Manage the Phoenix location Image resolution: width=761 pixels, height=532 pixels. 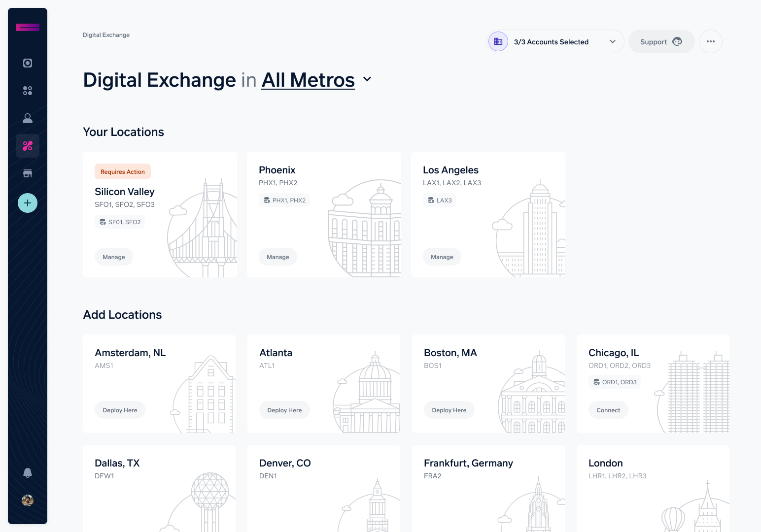click(278, 257)
